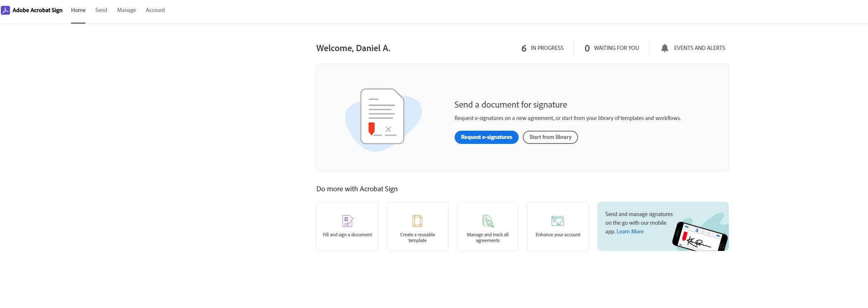Open Fill and sign a document card
The height and width of the screenshot is (308, 868).
click(347, 226)
